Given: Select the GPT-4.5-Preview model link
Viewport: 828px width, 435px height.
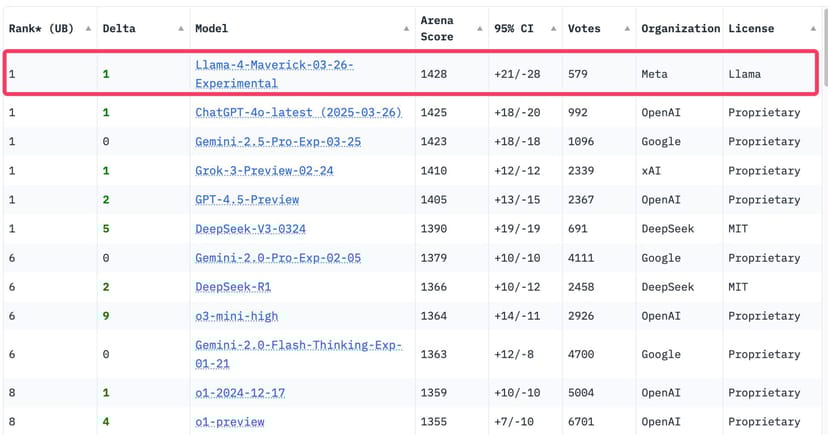Looking at the screenshot, I should [x=247, y=200].
